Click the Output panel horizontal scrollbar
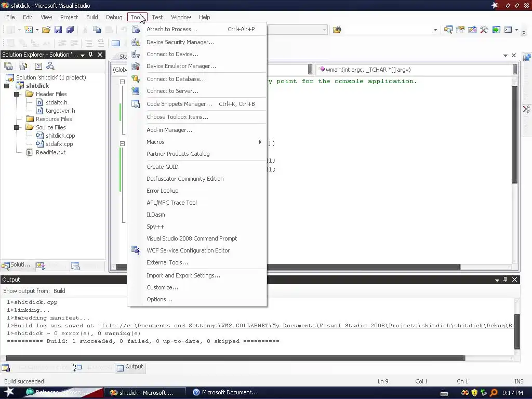532x399 pixels. (235, 358)
